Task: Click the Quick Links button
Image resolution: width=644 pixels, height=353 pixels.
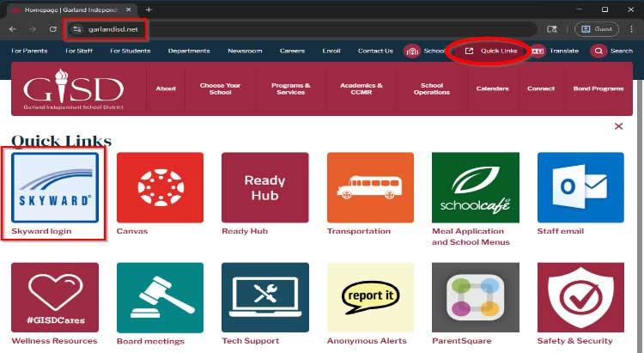Action: coord(491,51)
